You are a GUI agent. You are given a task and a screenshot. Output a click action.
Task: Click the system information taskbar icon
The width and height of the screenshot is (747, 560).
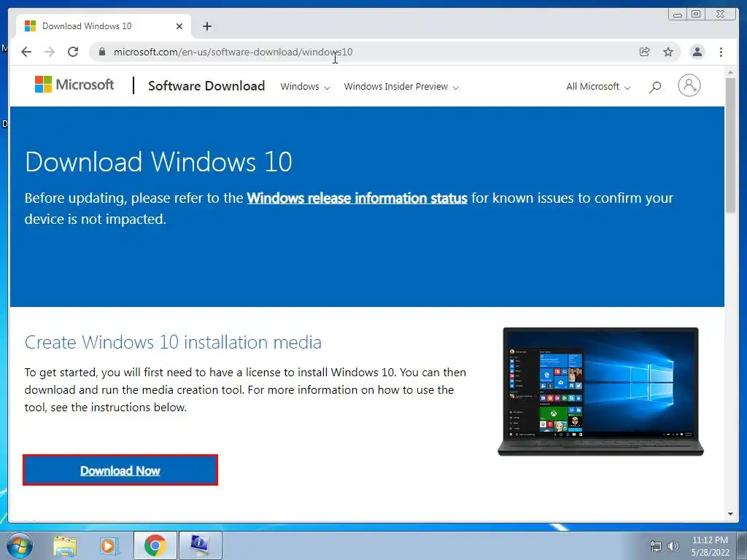point(200,545)
